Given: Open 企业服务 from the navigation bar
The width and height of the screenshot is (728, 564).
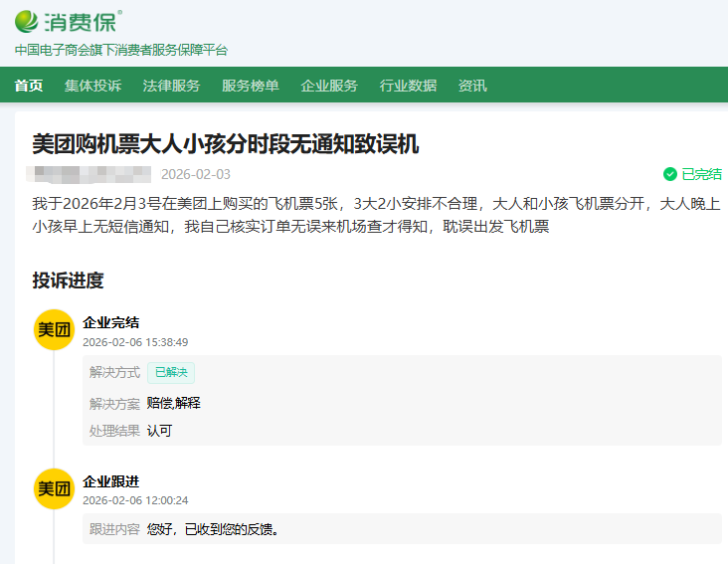Looking at the screenshot, I should 329,86.
